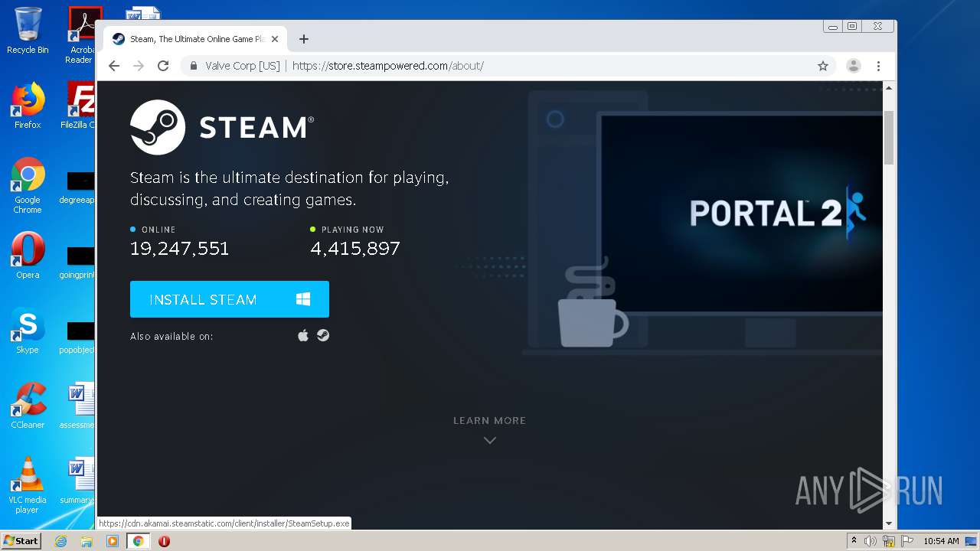Click the online count 19,247,551
The height and width of the screenshot is (551, 980).
180,249
